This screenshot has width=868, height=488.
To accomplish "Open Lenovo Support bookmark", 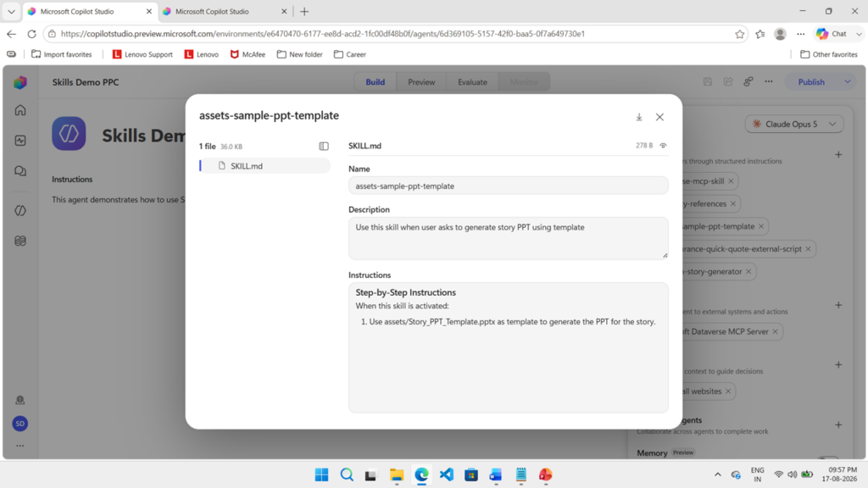I will [x=142, y=54].
